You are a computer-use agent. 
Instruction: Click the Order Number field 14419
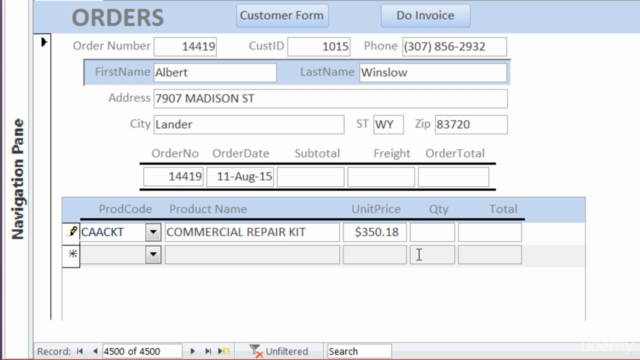185,47
